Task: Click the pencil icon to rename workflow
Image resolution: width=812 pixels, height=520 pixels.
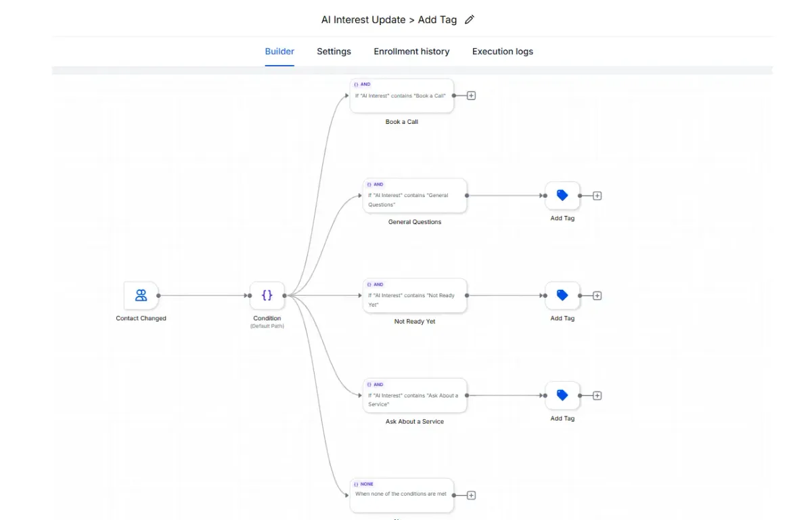Action: tap(470, 20)
